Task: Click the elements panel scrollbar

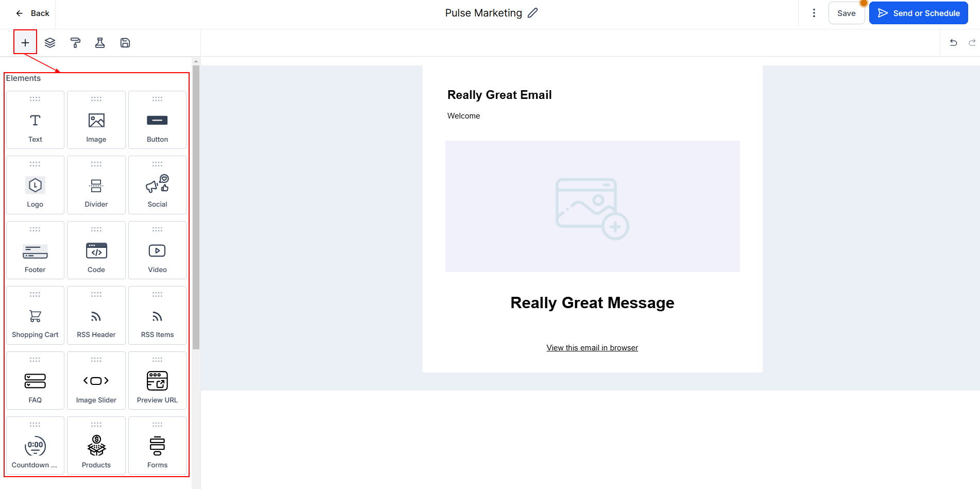Action: coord(196,207)
